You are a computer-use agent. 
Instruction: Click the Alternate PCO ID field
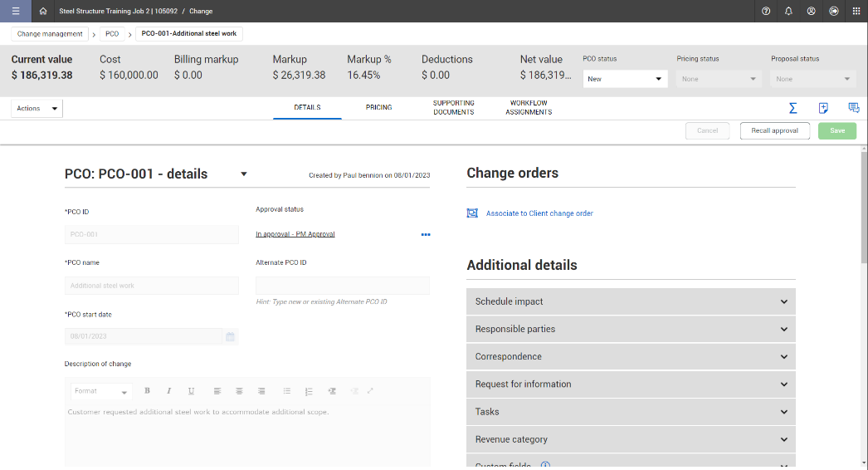342,286
